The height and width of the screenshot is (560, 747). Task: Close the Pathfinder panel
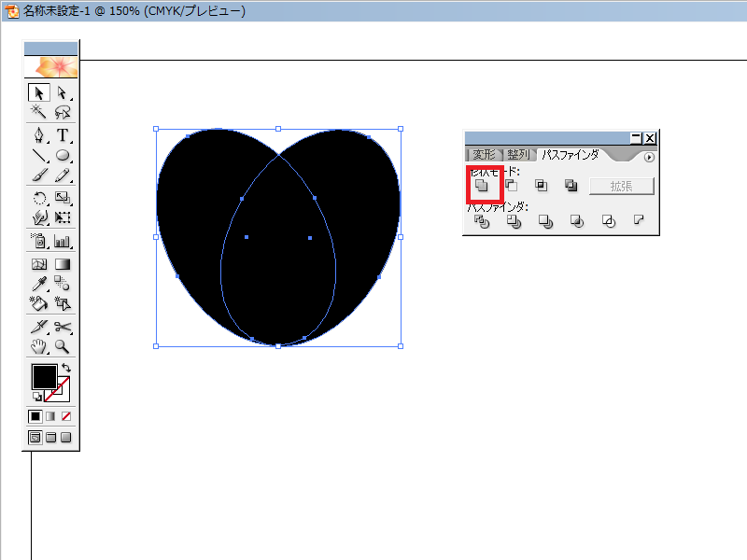(650, 138)
